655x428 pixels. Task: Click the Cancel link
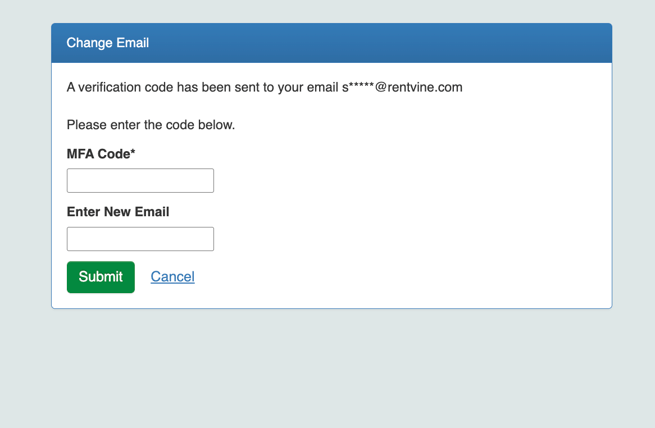pyautogui.click(x=172, y=277)
